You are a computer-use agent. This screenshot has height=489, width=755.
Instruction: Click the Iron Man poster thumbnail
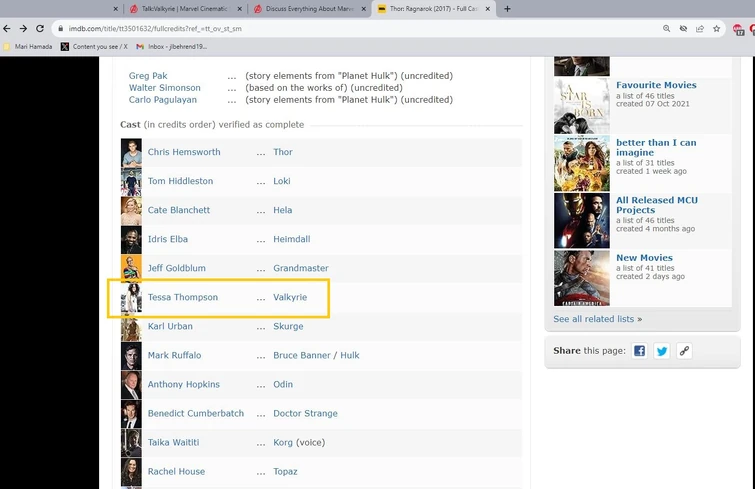(x=582, y=221)
